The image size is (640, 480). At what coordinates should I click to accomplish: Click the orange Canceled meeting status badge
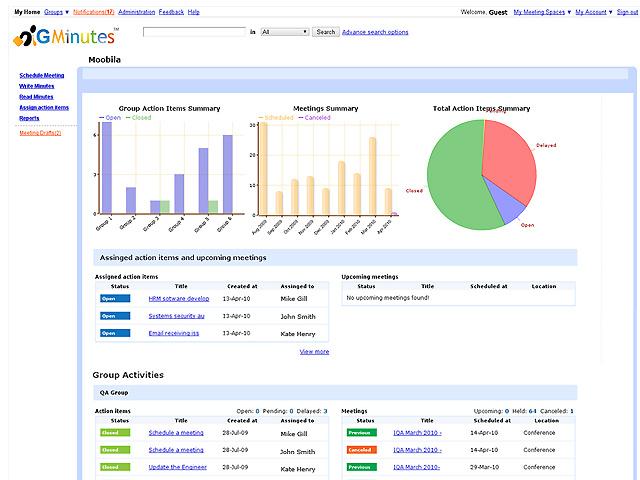362,450
